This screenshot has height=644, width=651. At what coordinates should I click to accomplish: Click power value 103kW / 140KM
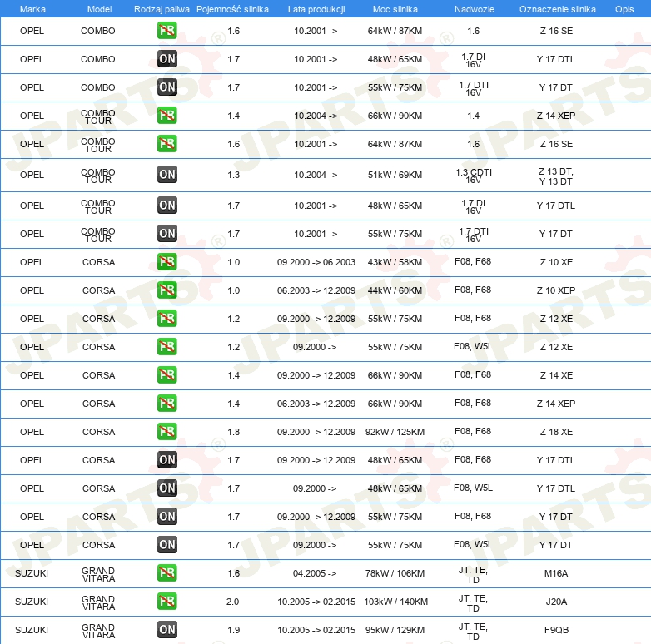click(x=395, y=602)
